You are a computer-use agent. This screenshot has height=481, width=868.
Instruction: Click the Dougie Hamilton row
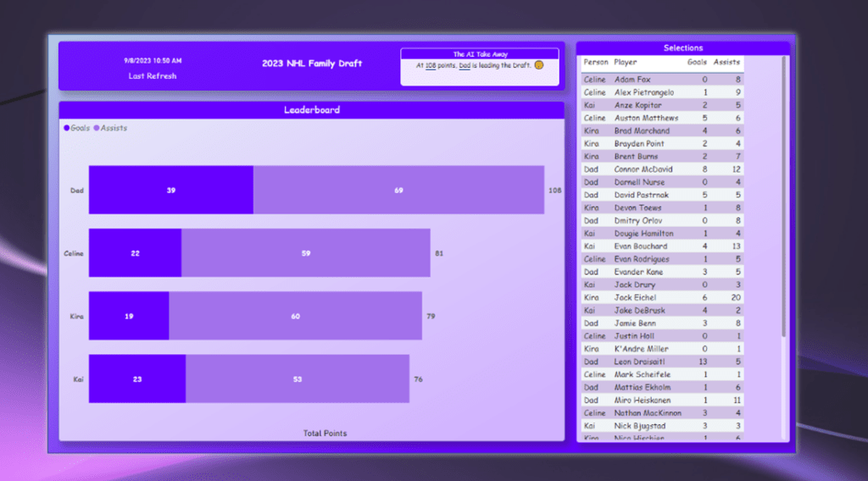663,234
